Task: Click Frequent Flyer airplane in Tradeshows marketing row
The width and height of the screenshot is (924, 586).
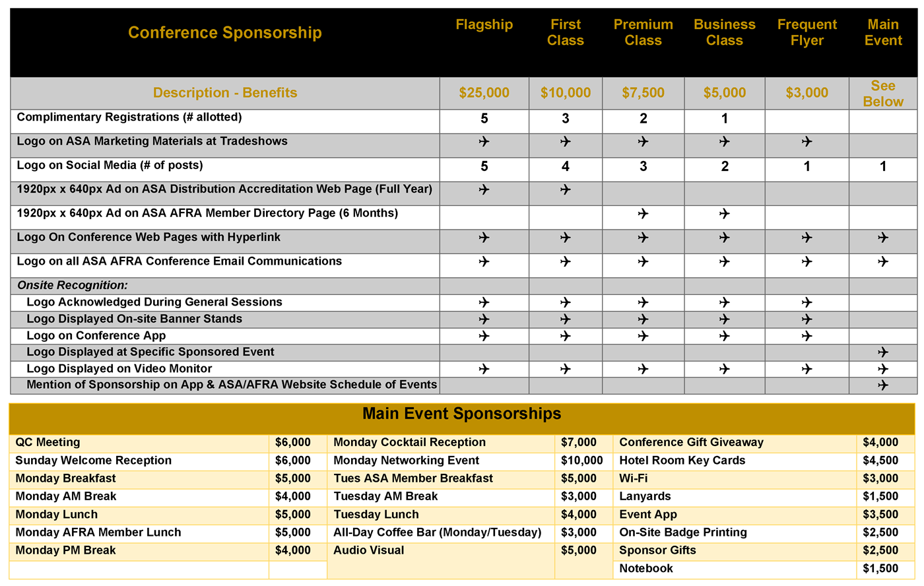Action: (807, 142)
